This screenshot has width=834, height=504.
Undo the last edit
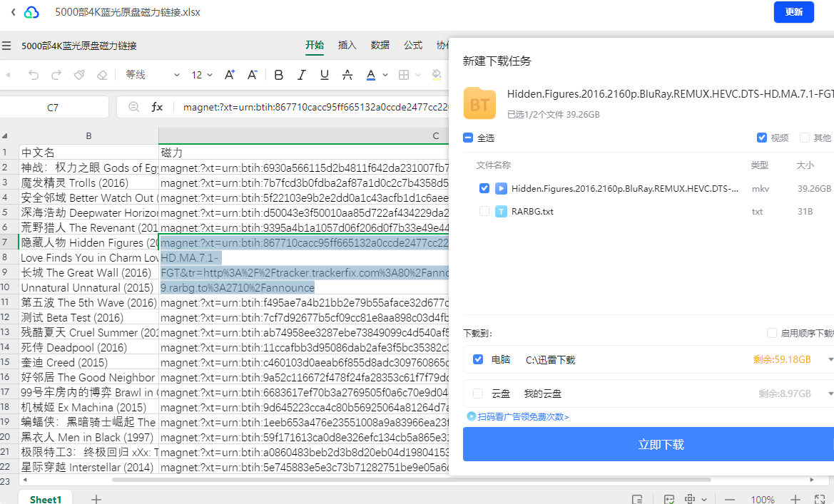tap(33, 75)
